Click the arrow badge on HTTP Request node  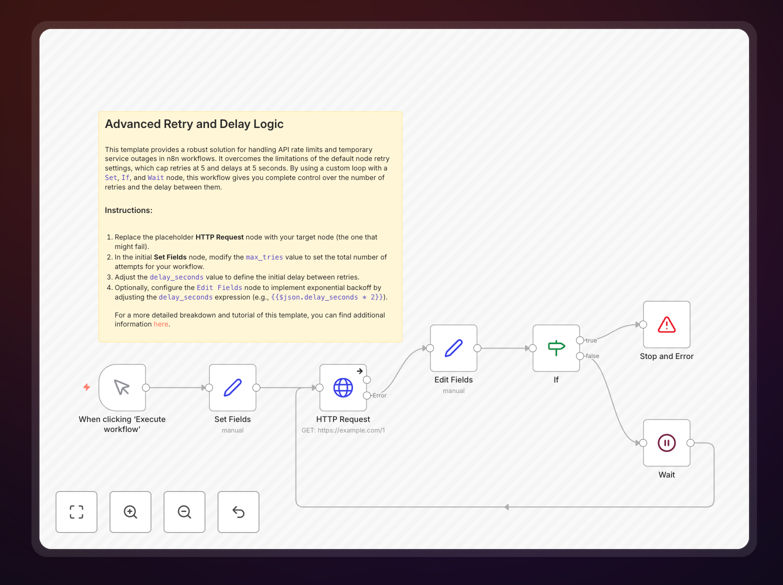point(360,371)
